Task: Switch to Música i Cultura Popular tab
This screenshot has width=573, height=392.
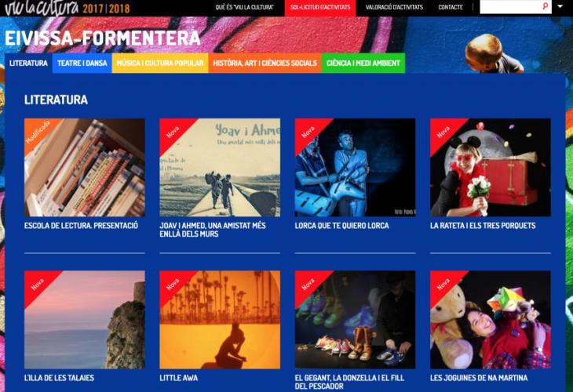Action: [160, 64]
